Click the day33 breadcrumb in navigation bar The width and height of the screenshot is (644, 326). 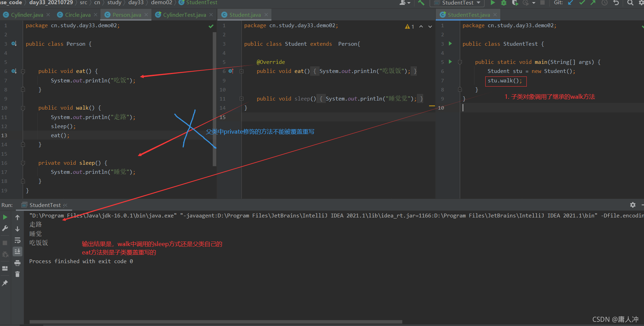point(136,2)
